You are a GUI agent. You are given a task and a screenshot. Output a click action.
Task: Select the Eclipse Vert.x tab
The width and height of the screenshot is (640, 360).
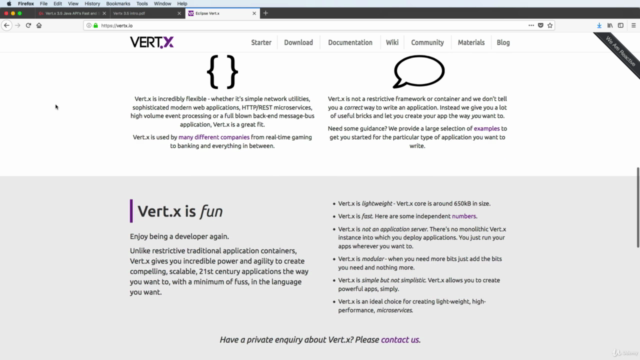point(222,13)
